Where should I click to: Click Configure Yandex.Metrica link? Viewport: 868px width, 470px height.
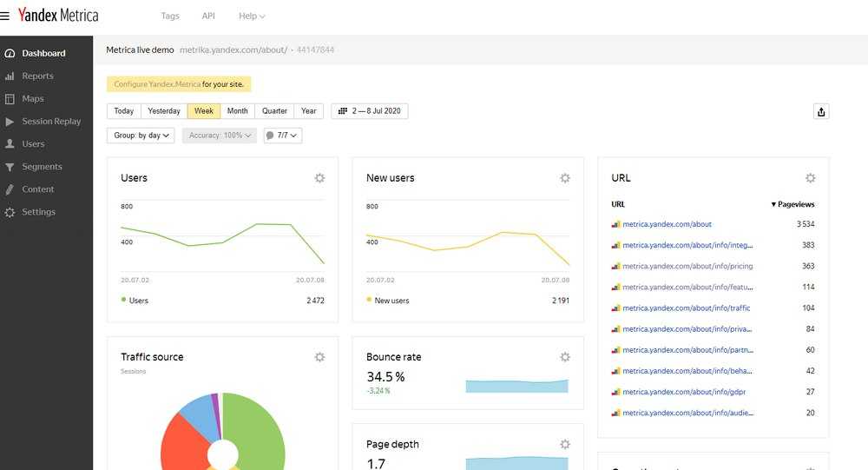[157, 84]
